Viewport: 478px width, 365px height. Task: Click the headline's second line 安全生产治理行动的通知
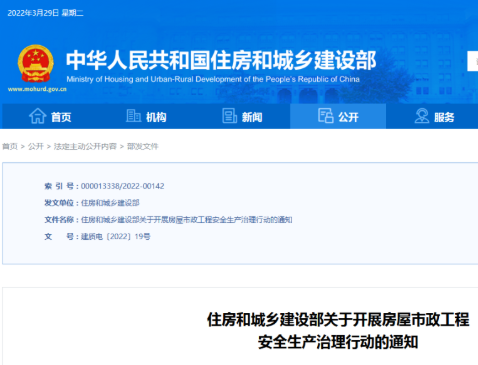tap(338, 342)
